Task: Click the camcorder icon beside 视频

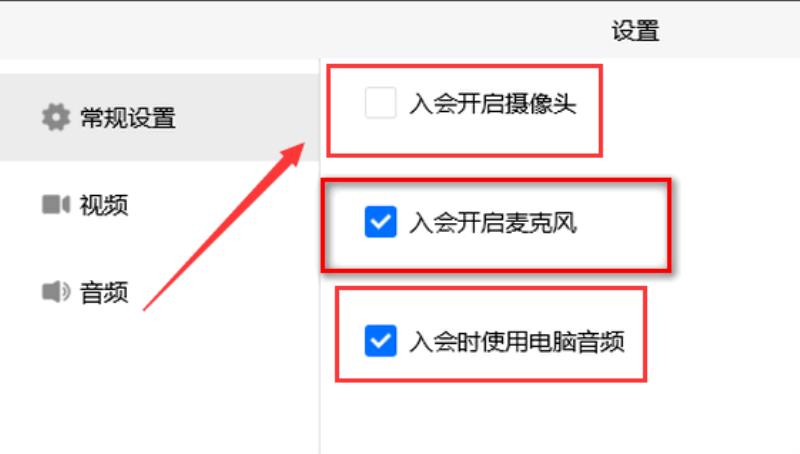Action: (x=56, y=205)
